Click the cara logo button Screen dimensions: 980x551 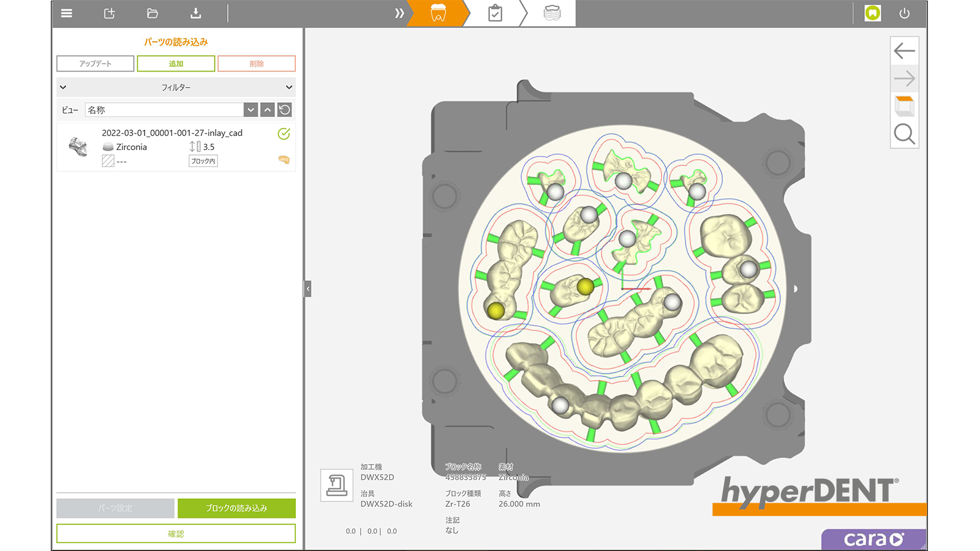click(874, 539)
